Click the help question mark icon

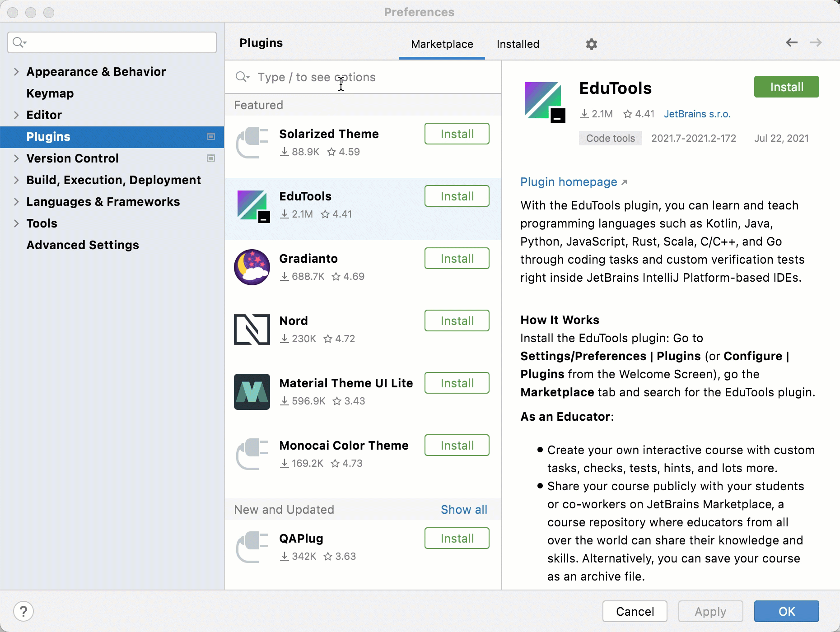(24, 611)
